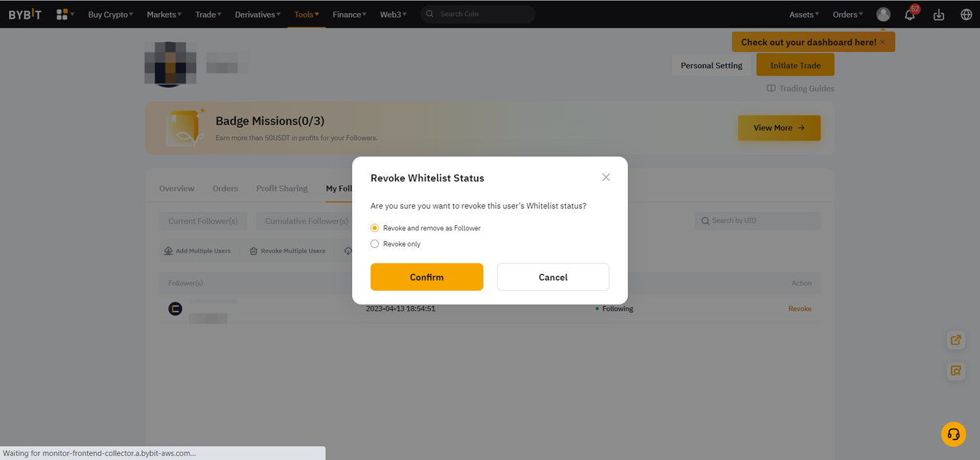The height and width of the screenshot is (460, 980).
Task: Click the Bybit logo
Action: pyautogui.click(x=25, y=14)
